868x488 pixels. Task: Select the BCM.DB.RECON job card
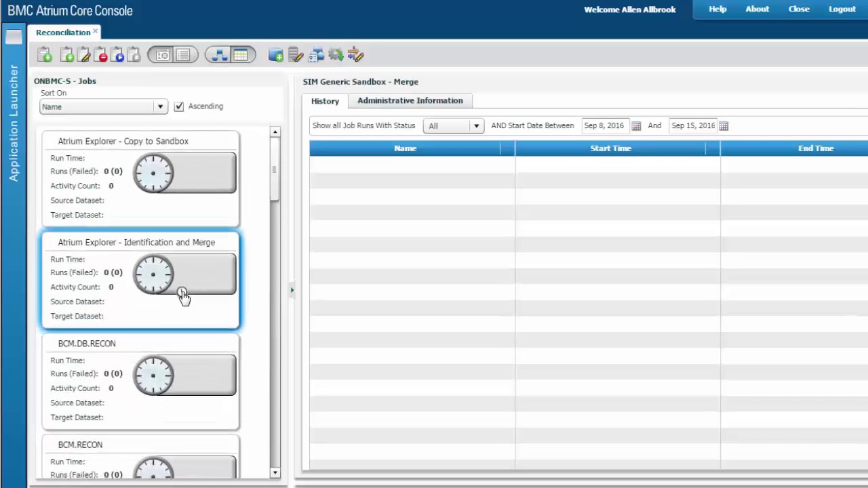click(x=140, y=382)
